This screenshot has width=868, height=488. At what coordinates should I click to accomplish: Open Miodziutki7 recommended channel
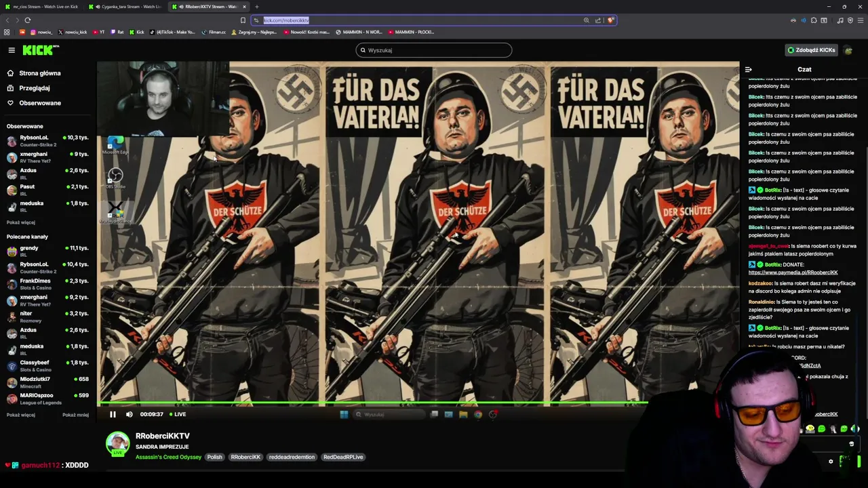coord(47,382)
